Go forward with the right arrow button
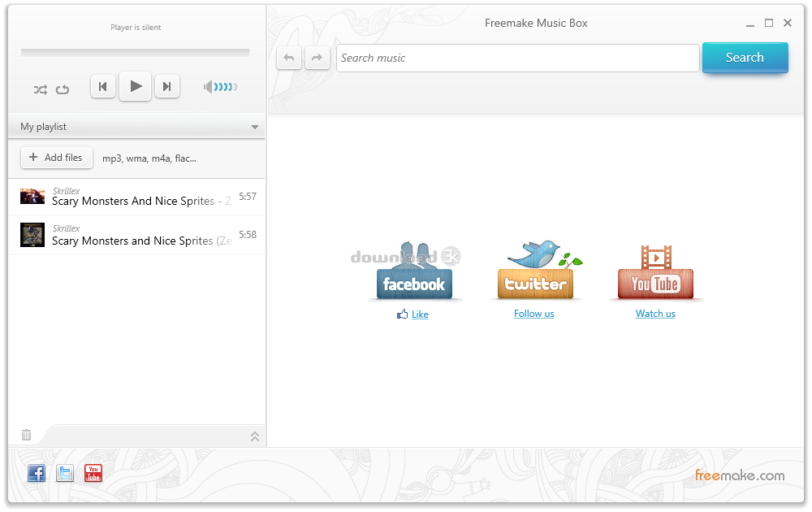Viewport: 812px width, 512px height. pos(317,58)
